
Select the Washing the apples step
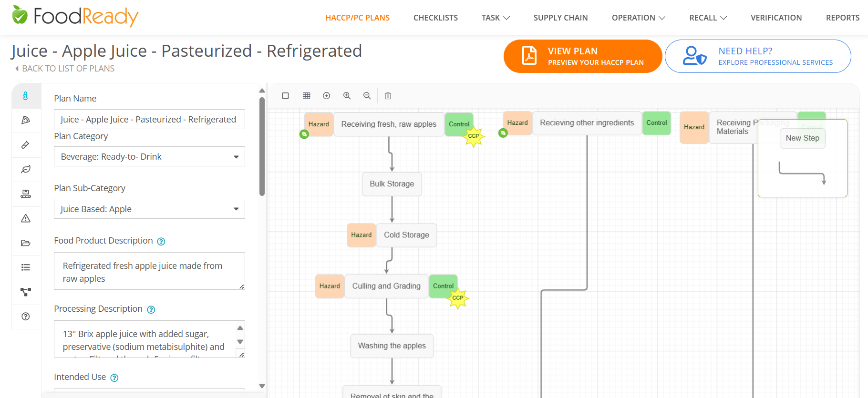tap(392, 346)
